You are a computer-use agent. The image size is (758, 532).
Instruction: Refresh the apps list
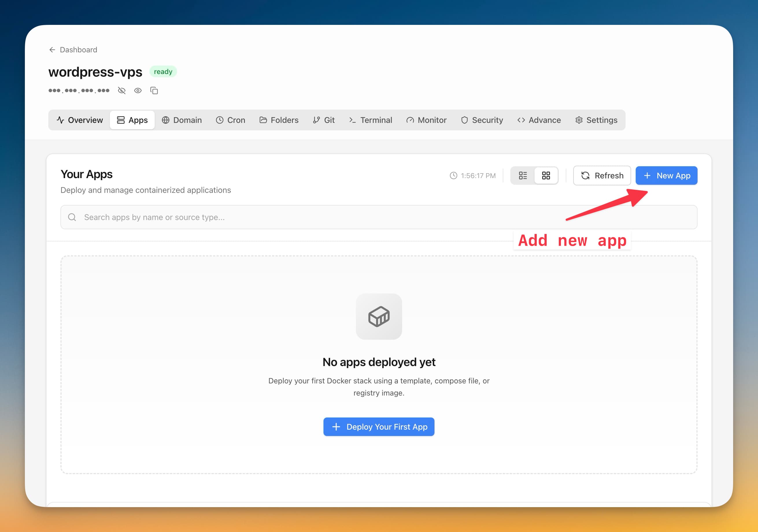[x=602, y=175]
